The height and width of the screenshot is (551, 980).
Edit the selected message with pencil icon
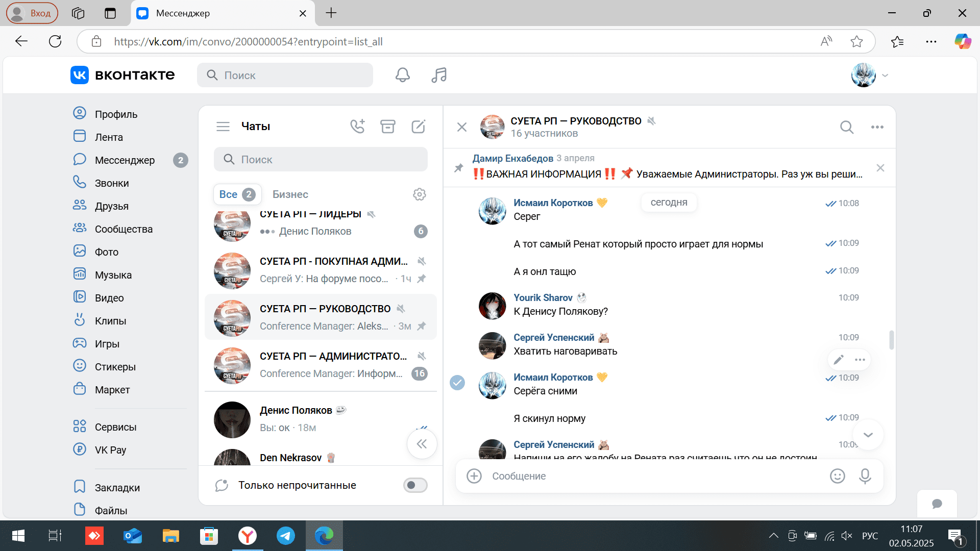pos(839,360)
